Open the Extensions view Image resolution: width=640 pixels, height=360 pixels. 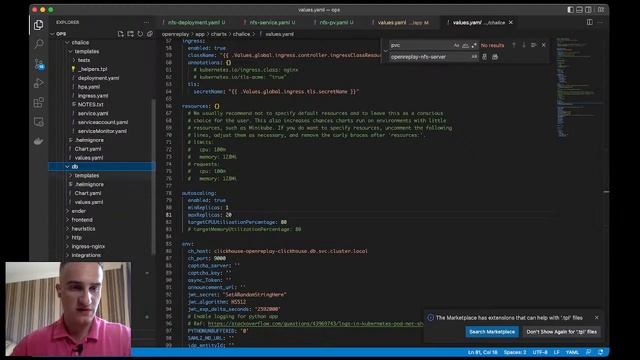39,102
